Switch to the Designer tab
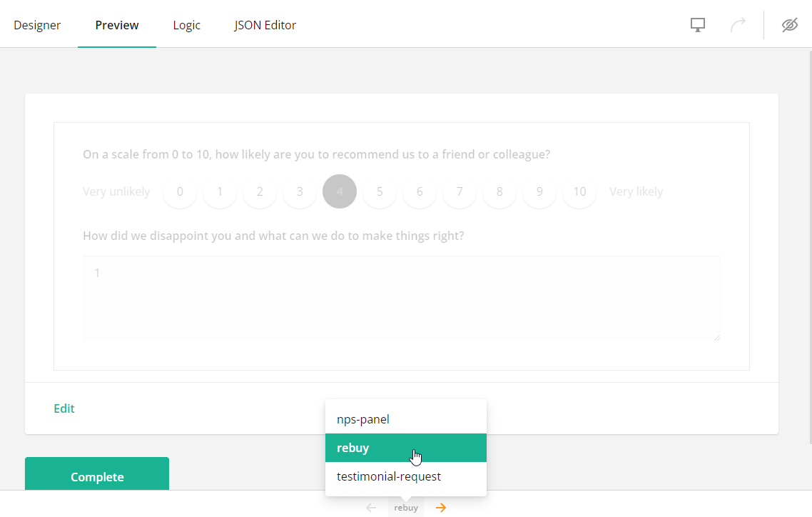Image resolution: width=812 pixels, height=517 pixels. click(x=37, y=24)
